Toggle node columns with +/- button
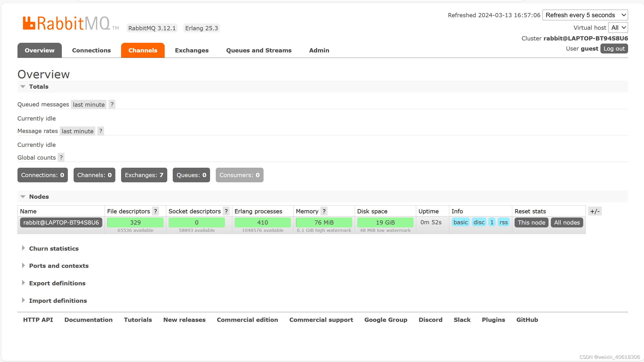This screenshot has height=362, width=644. click(595, 211)
